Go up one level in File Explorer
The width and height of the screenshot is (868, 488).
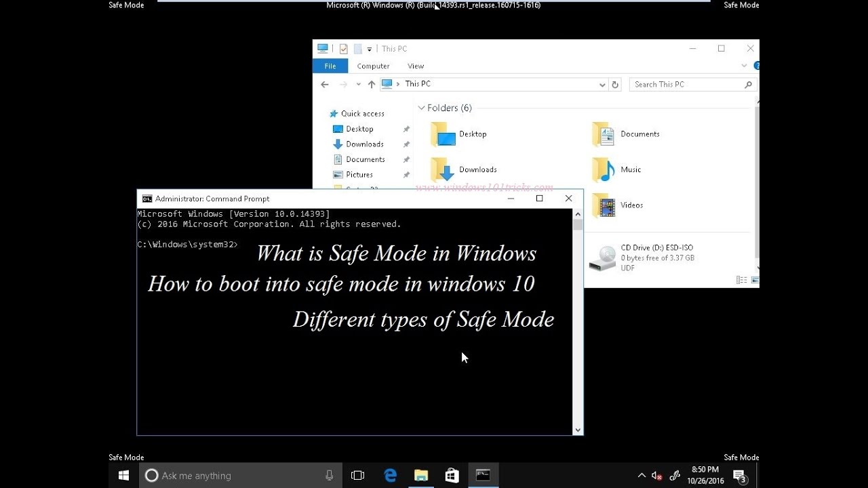pyautogui.click(x=371, y=85)
